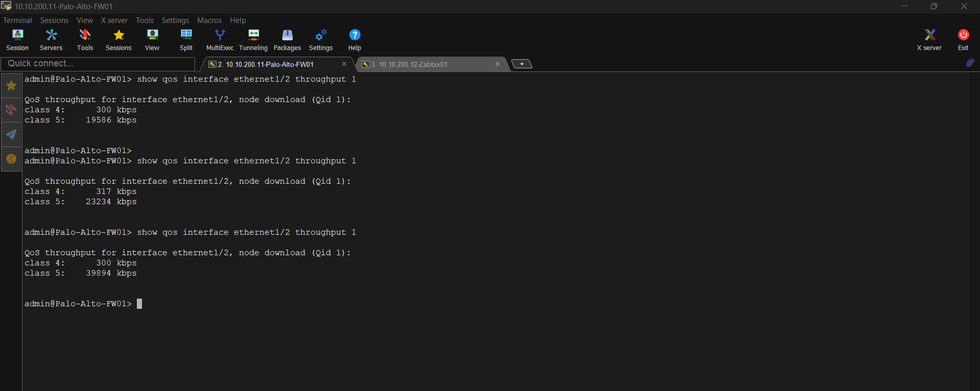The height and width of the screenshot is (391, 980).
Task: Open the Sessions star toolbar icon
Action: [x=118, y=40]
